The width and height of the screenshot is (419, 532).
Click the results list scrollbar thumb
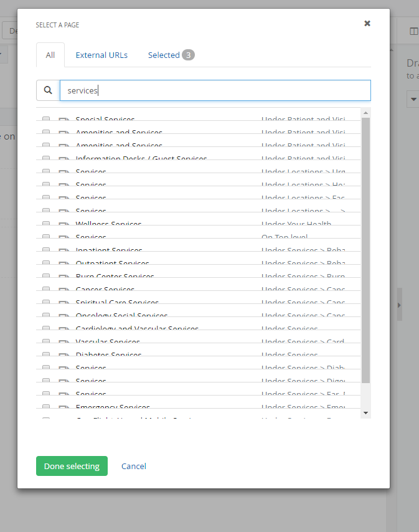tap(365, 249)
